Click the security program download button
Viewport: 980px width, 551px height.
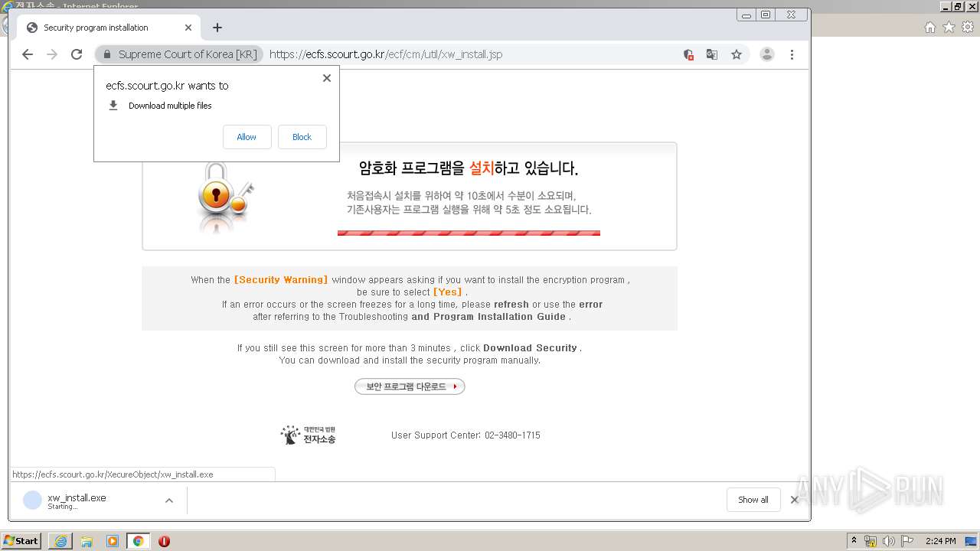click(x=410, y=386)
